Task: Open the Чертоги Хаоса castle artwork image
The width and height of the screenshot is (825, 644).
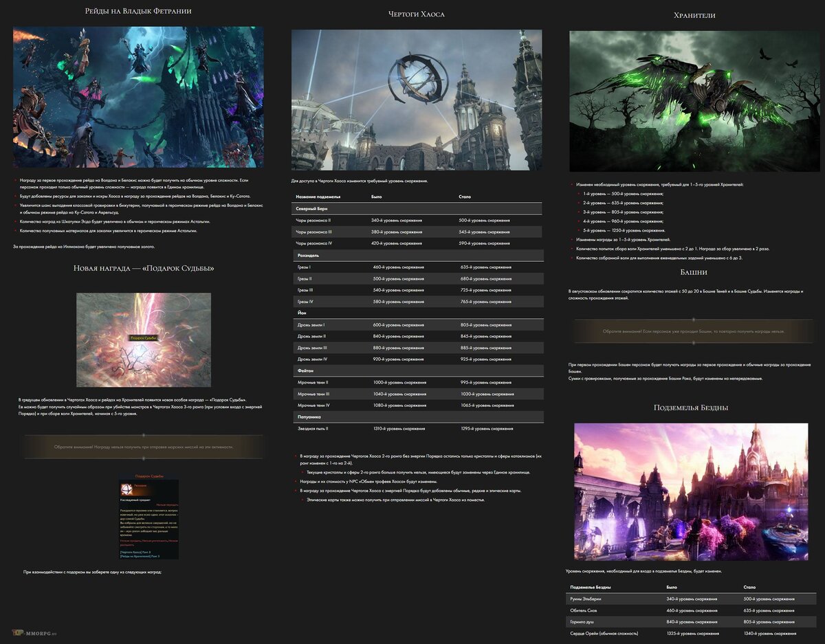Action: pos(417,100)
